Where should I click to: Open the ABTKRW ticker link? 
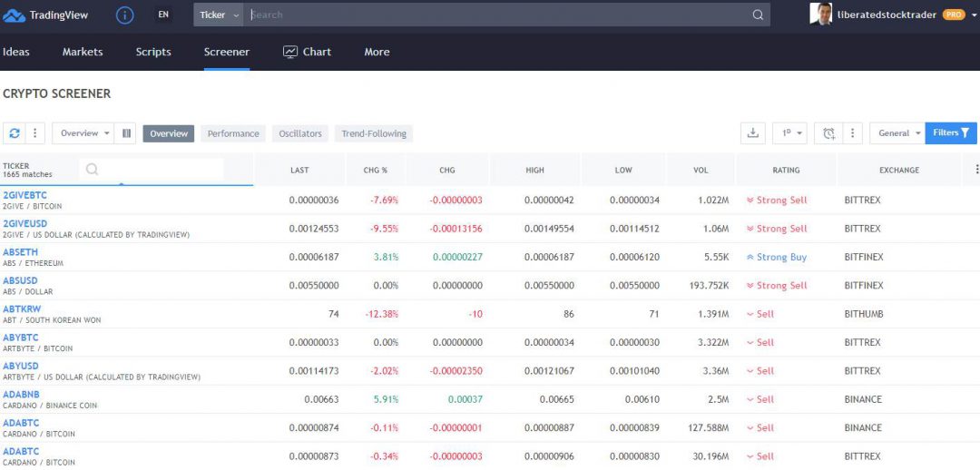[x=22, y=308]
